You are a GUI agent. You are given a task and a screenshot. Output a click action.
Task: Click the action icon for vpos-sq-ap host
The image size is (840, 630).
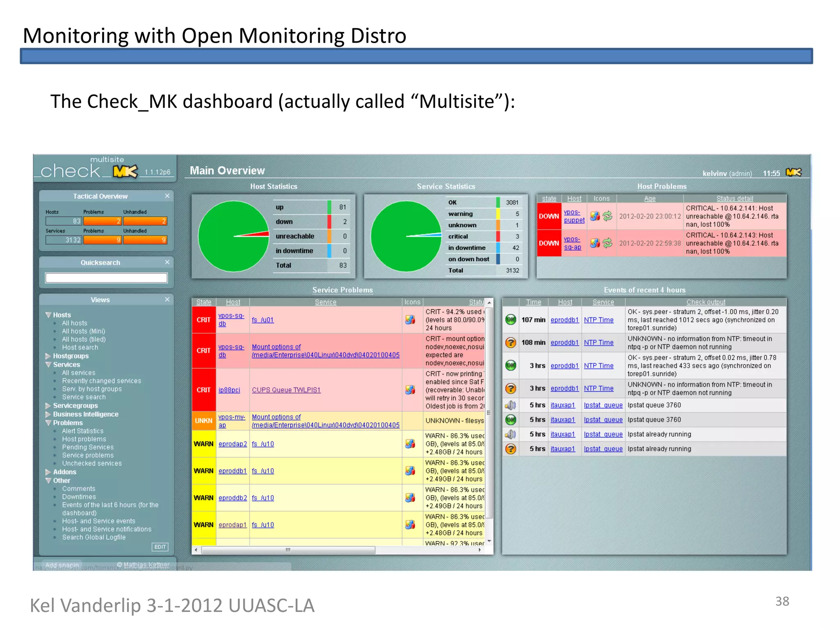[x=595, y=243]
